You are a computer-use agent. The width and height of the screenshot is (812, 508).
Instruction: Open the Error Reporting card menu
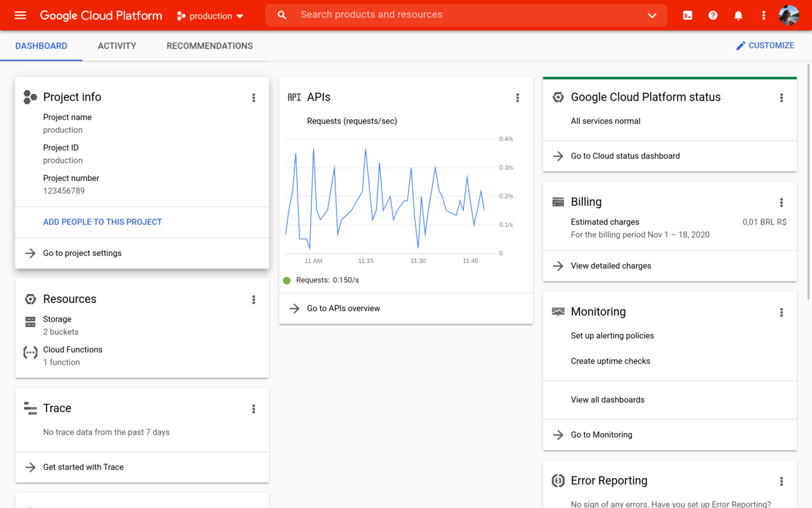(x=781, y=481)
